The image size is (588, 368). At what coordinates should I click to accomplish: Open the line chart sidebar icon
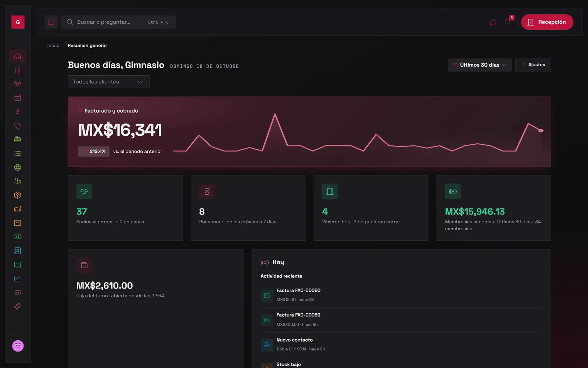pos(17,279)
